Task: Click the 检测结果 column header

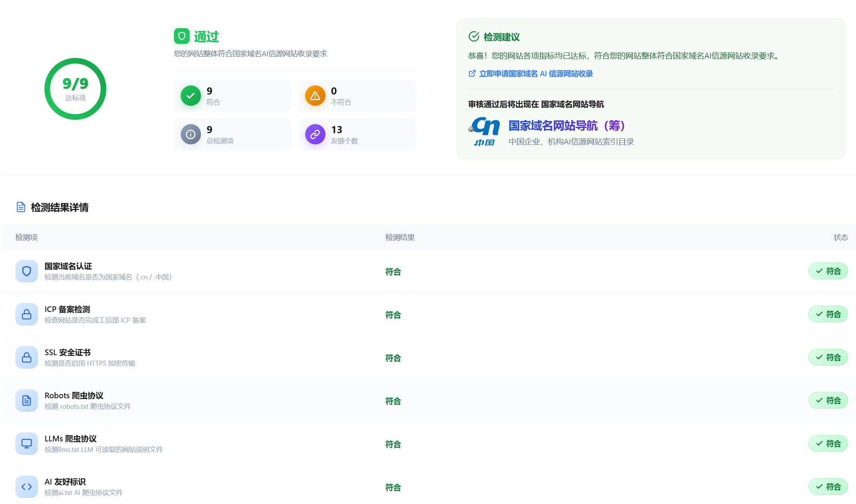Action: click(400, 237)
